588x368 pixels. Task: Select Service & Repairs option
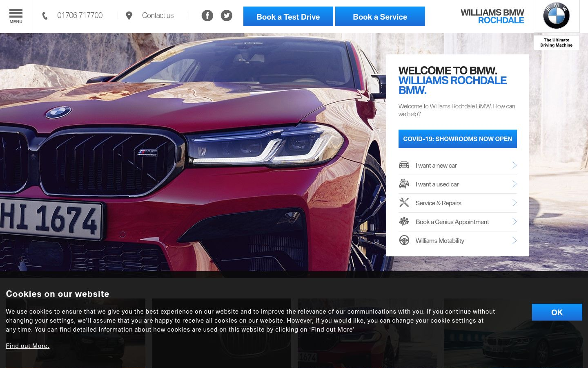439,203
